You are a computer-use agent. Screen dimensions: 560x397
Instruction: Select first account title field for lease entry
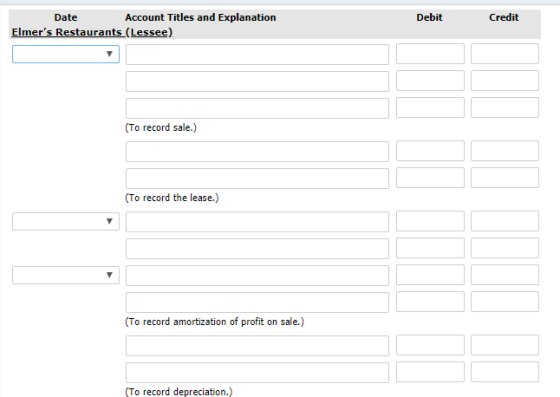[257, 151]
